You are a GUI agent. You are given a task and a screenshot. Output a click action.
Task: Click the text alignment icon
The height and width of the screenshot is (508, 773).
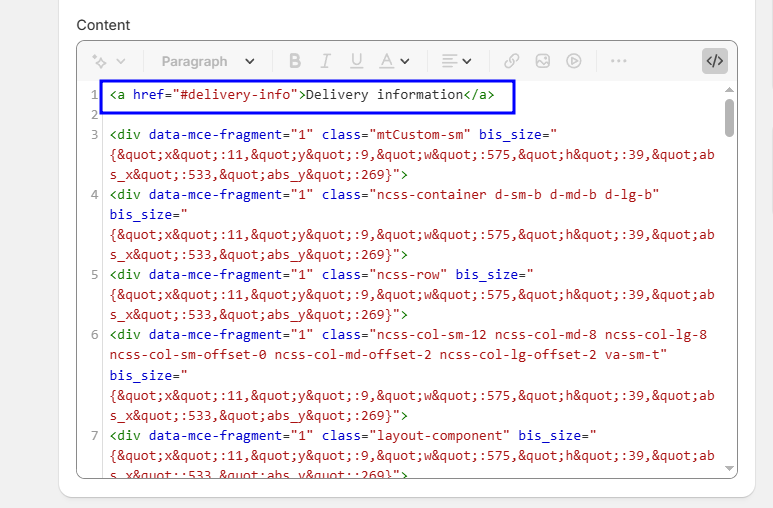coord(449,61)
